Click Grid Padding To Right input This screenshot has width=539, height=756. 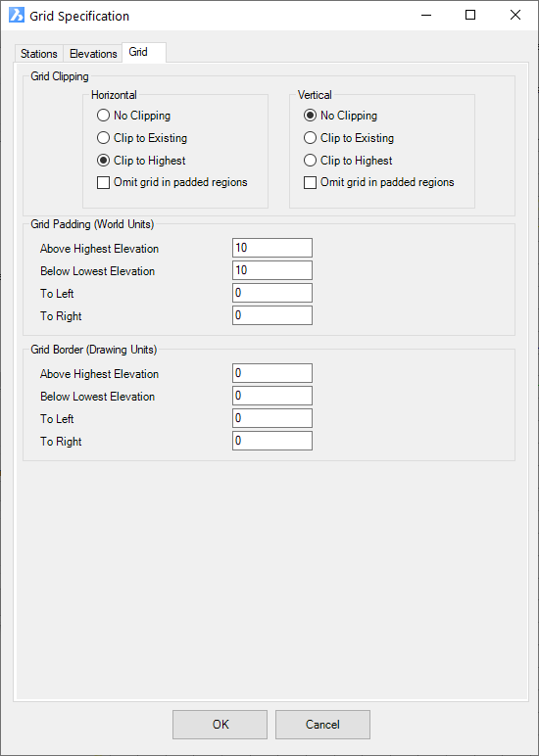[272, 315]
